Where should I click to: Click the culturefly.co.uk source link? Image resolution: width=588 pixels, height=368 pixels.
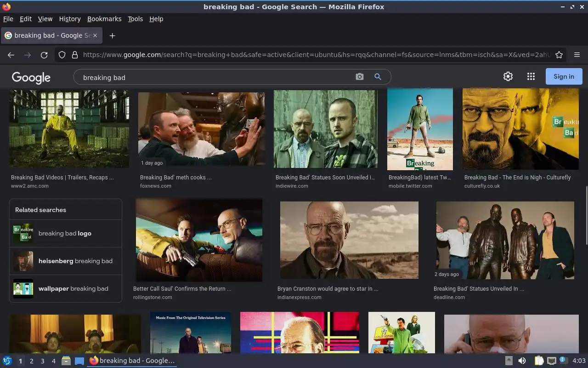click(x=482, y=186)
